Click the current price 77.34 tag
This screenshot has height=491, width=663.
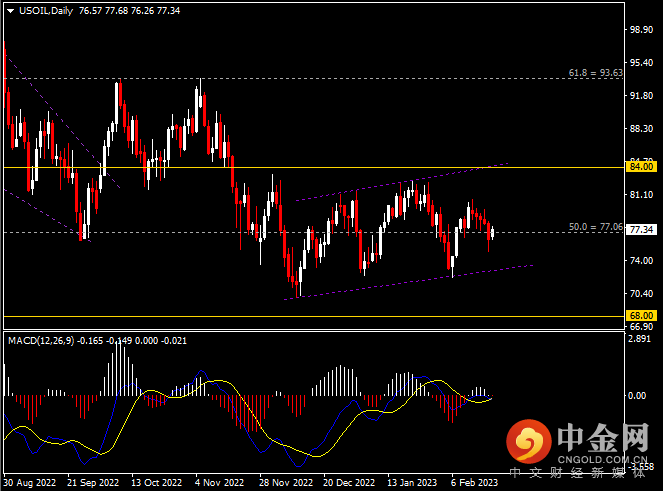coord(640,230)
